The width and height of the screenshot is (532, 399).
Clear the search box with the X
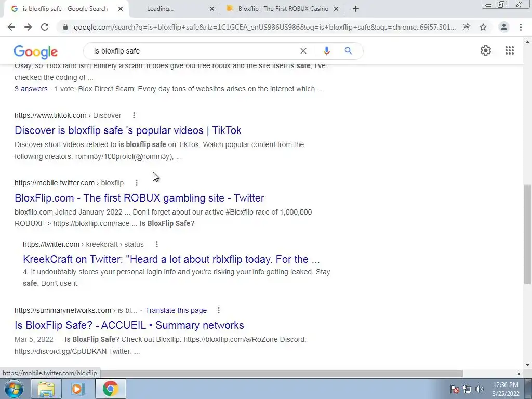303,51
